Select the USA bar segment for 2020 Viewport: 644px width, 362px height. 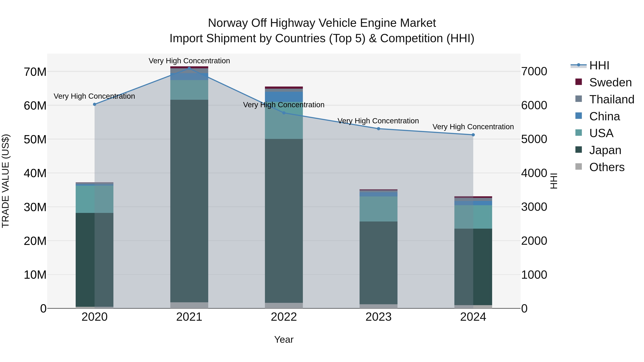click(x=94, y=199)
